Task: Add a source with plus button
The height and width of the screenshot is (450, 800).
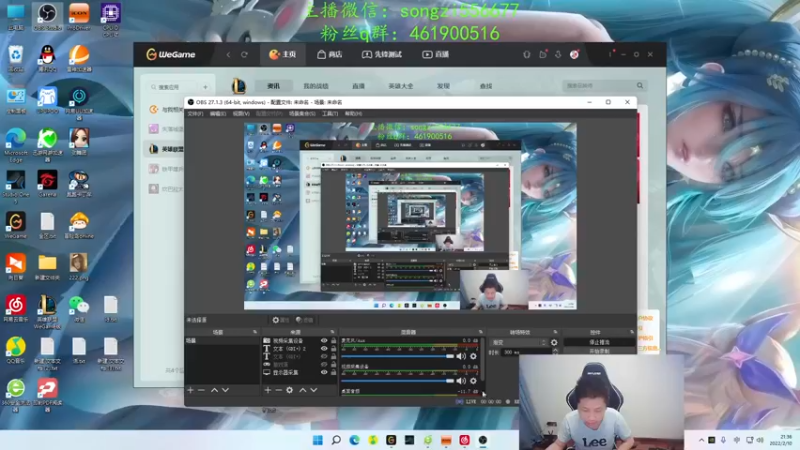Action: (268, 390)
